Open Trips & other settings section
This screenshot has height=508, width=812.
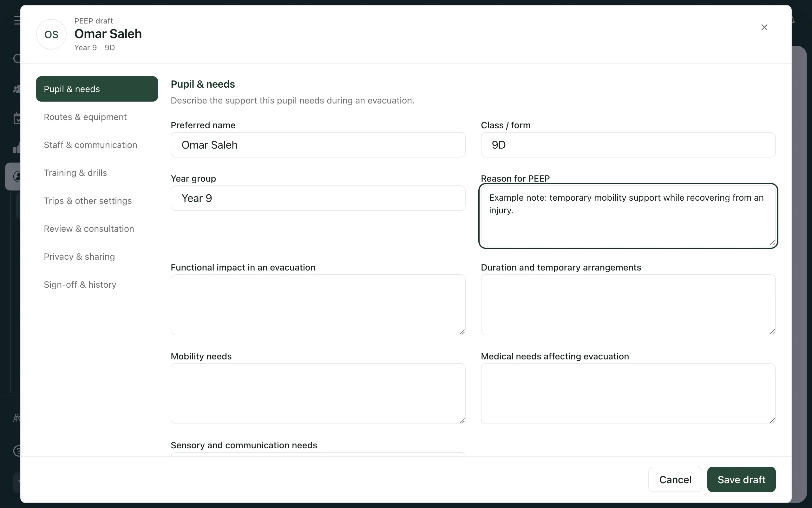(x=97, y=201)
